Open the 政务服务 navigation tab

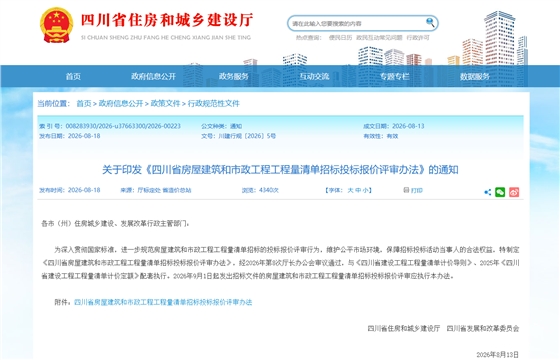coord(234,76)
